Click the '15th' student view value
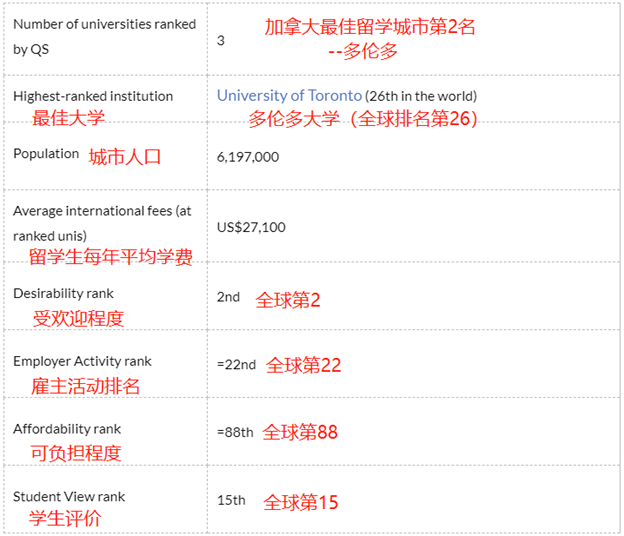 pyautogui.click(x=231, y=500)
